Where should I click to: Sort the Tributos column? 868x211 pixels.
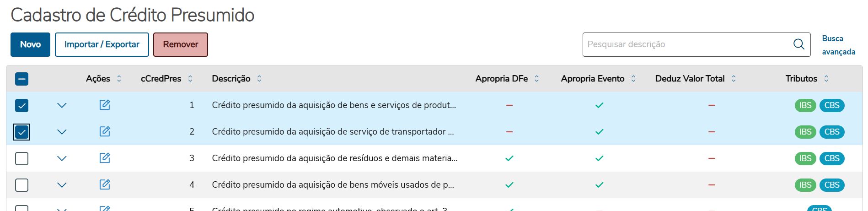pos(826,79)
